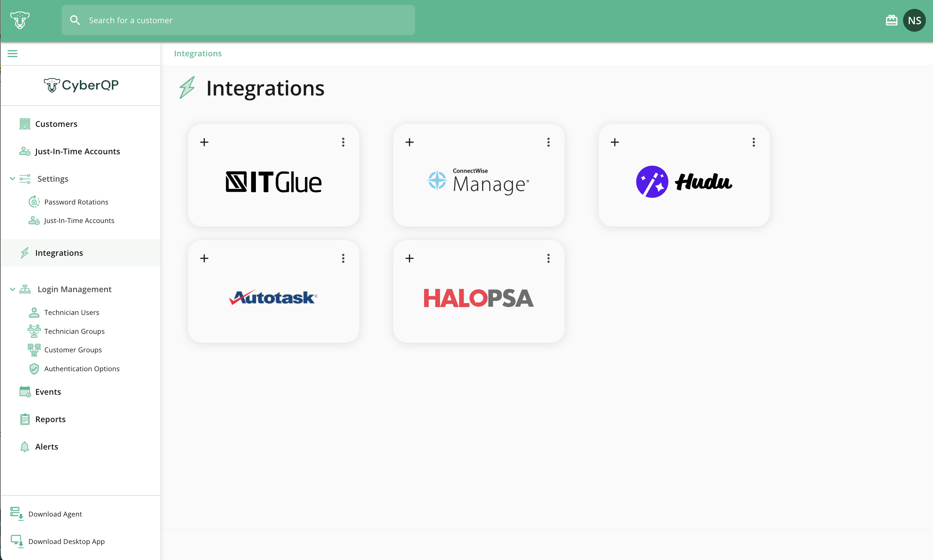The width and height of the screenshot is (933, 560).
Task: Add Hudu integration with plus icon
Action: click(615, 142)
